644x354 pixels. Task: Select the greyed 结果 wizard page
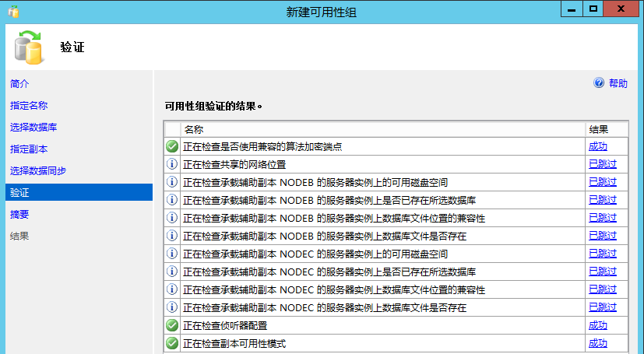(19, 236)
